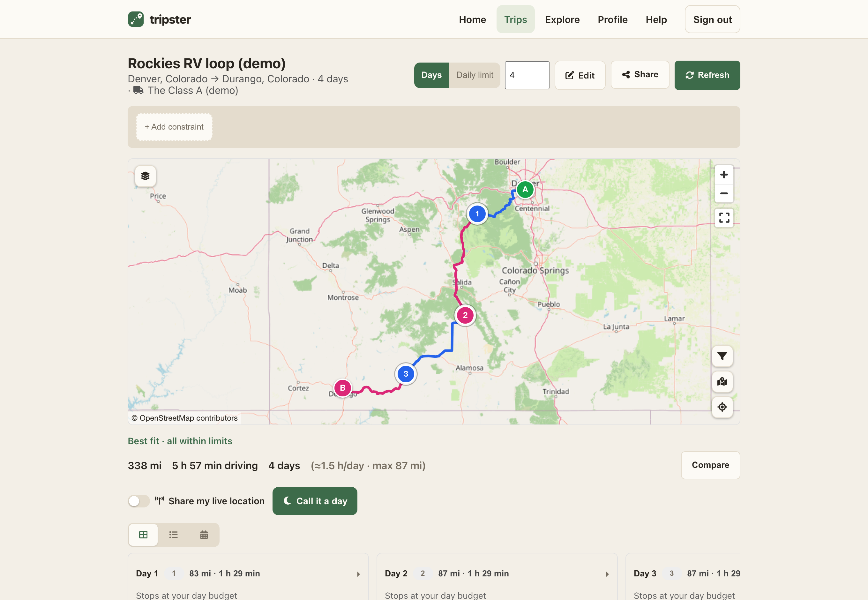Click 'The Class A (demo)' vehicle text

[x=193, y=91]
